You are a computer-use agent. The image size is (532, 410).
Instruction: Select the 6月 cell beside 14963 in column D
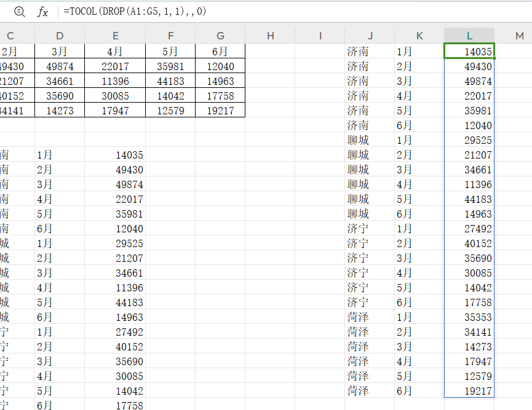point(60,317)
